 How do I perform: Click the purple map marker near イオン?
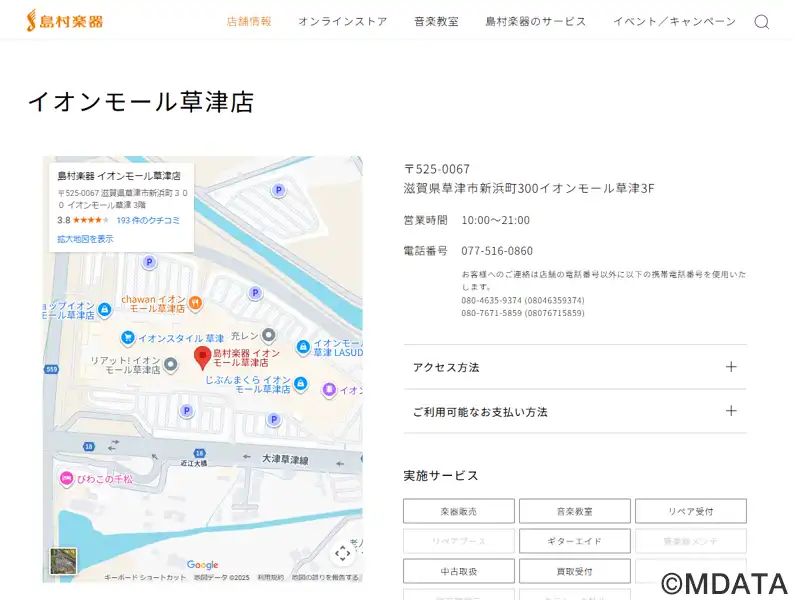pyautogui.click(x=330, y=390)
